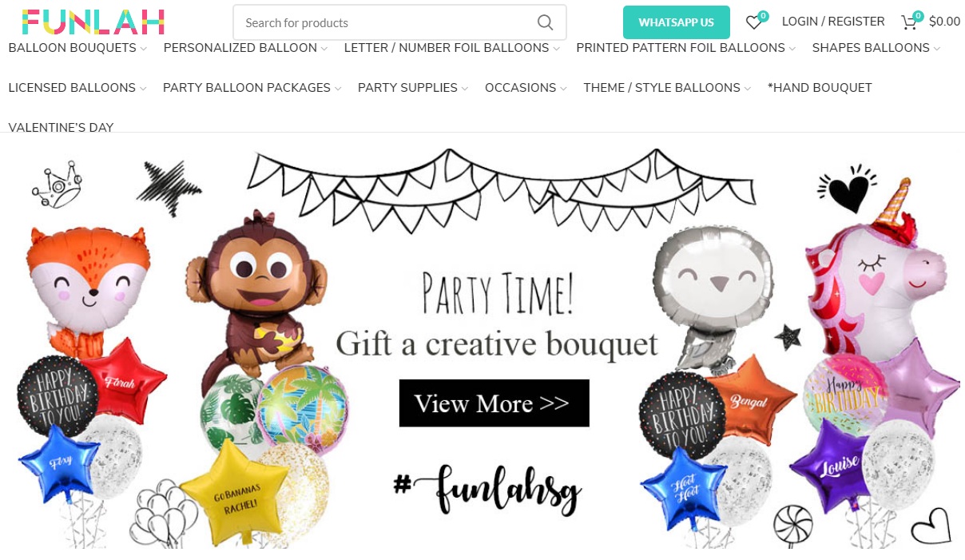Open Letter / Number Foil Balloons menu
Viewport: 965px width, 560px height.
point(447,48)
